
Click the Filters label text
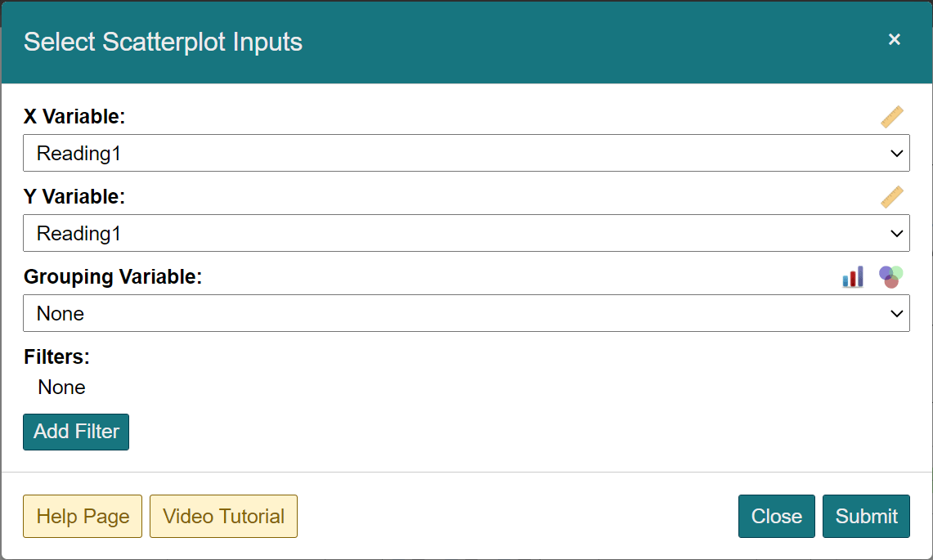click(56, 357)
